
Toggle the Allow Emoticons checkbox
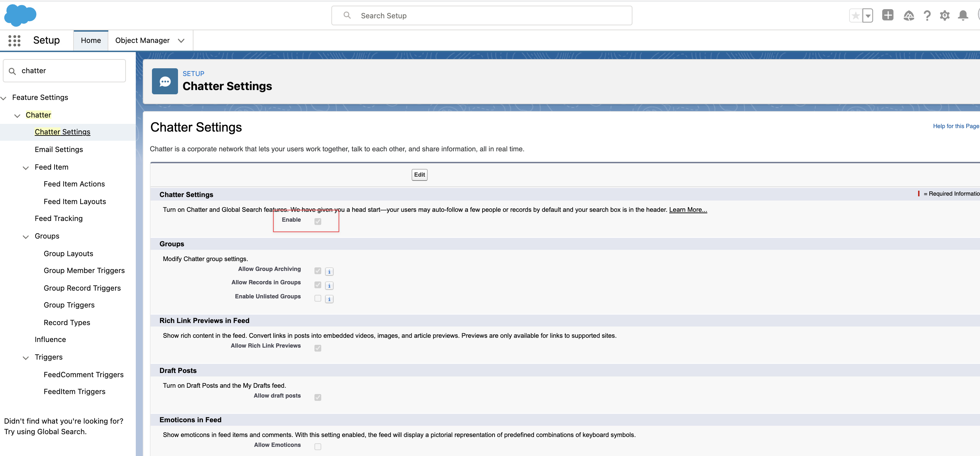318,446
